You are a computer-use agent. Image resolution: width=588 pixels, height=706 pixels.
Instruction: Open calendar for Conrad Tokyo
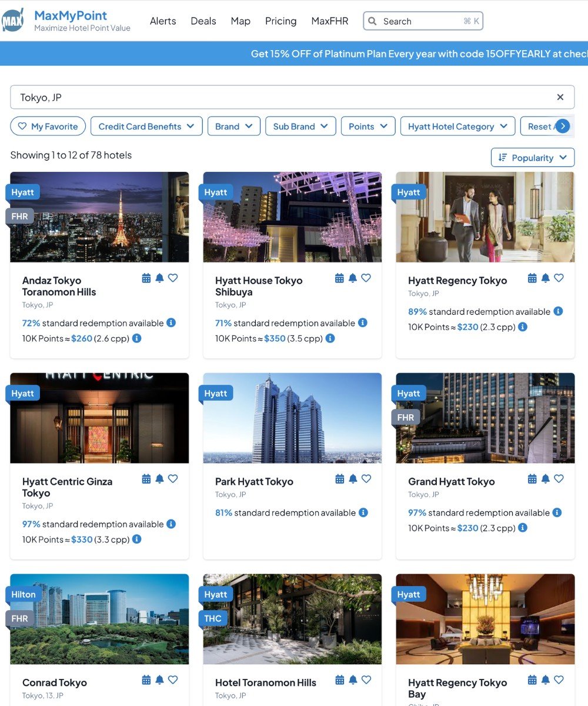[x=146, y=680]
